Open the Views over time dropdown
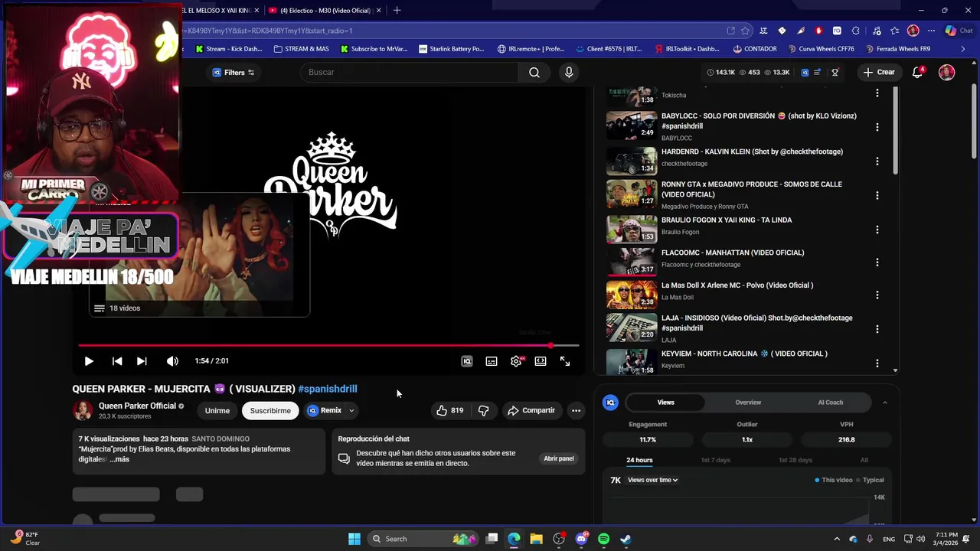This screenshot has height=551, width=980. pyautogui.click(x=652, y=480)
